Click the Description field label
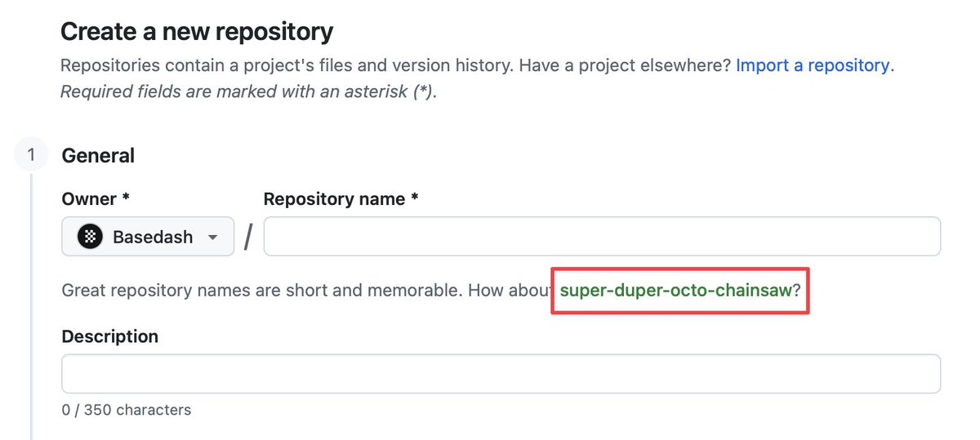 point(110,336)
